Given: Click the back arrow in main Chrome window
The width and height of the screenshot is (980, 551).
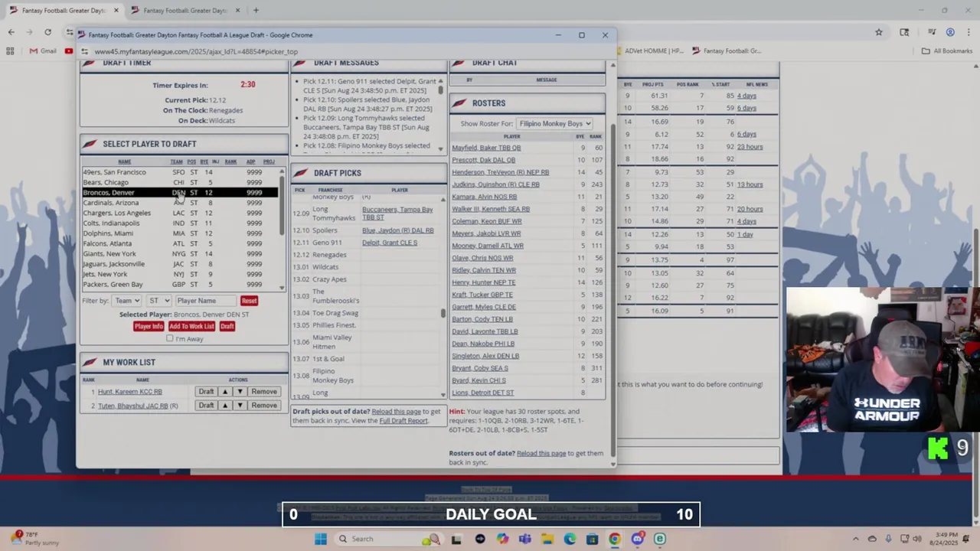Looking at the screenshot, I should 11,32.
